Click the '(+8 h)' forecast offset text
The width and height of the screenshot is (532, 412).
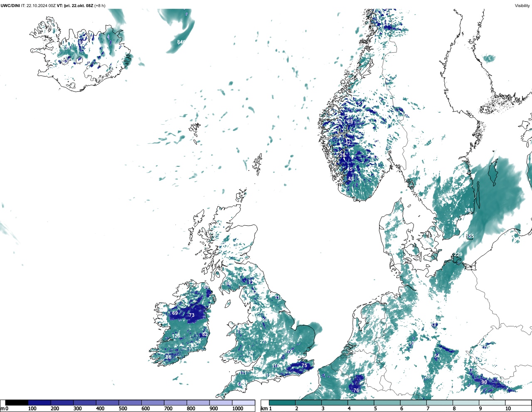pos(100,5)
